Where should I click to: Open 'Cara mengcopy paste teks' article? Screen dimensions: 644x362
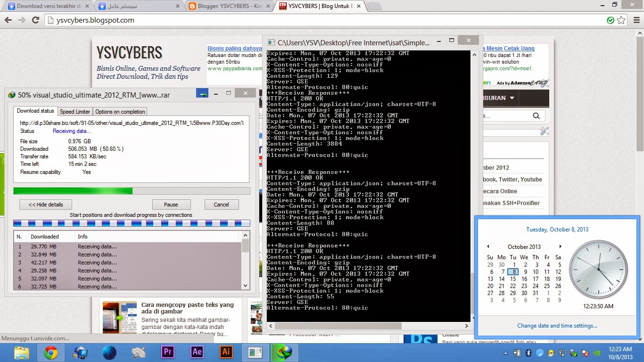[188, 308]
